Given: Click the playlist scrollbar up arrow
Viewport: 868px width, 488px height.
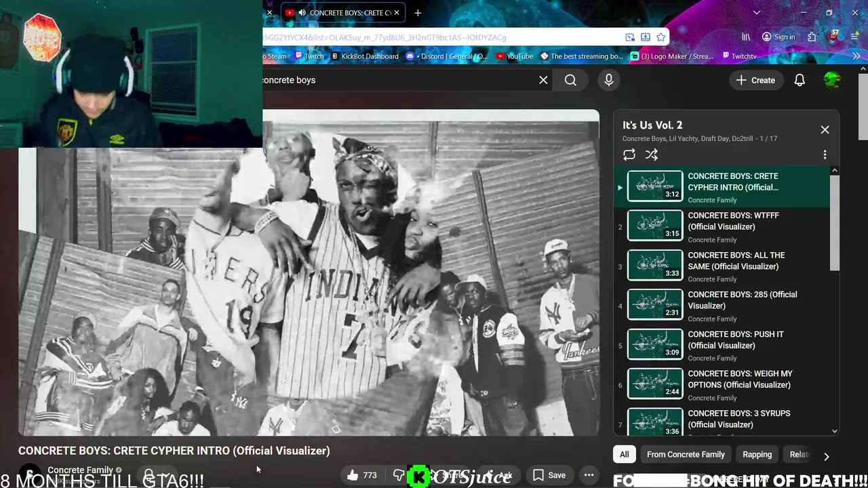Looking at the screenshot, I should click(835, 171).
